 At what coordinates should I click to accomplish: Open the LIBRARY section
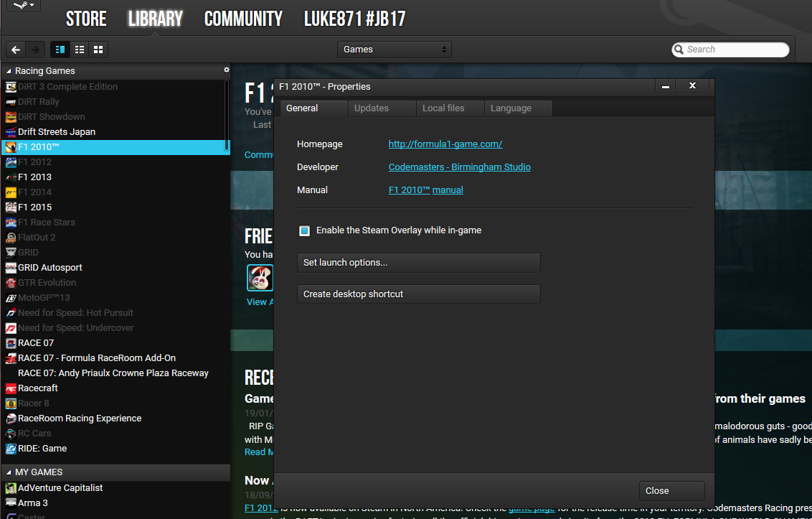[x=156, y=19]
